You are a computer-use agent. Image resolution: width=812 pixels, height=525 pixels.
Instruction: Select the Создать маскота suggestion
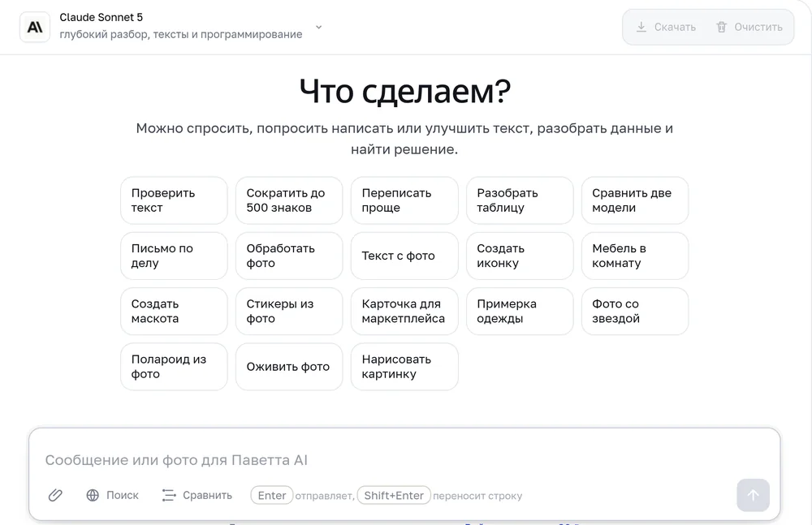point(174,311)
